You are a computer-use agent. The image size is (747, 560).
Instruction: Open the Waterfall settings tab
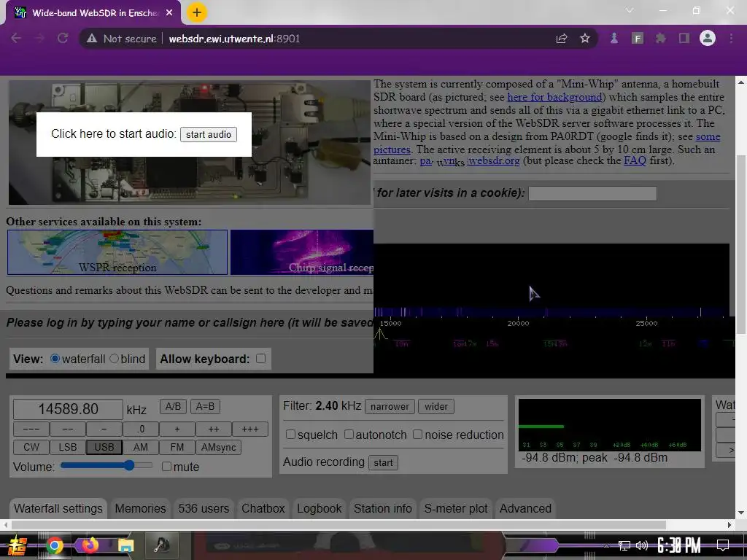click(x=58, y=508)
